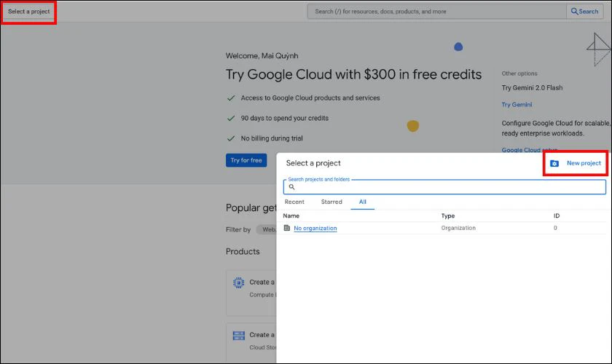Open the Select a project picker
Screen dimensions: 612x364
[x=29, y=12]
